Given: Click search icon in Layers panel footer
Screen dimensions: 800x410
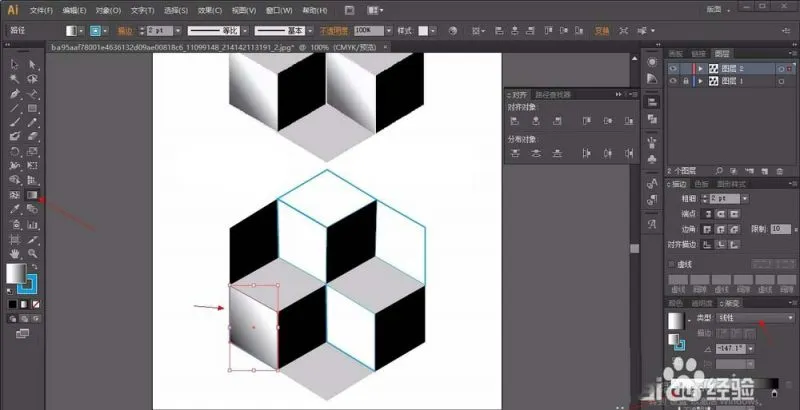Looking at the screenshot, I should coord(719,171).
